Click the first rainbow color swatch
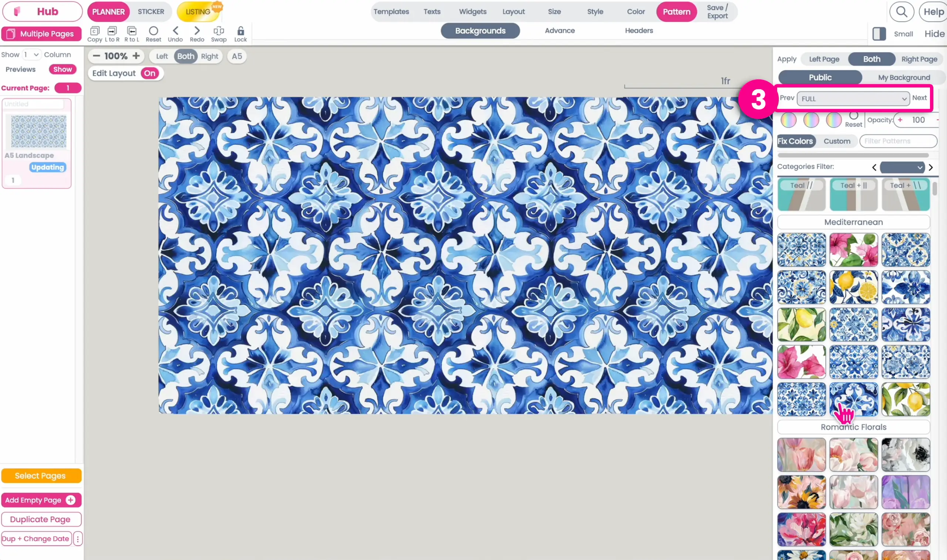This screenshot has width=947, height=560. 788,121
